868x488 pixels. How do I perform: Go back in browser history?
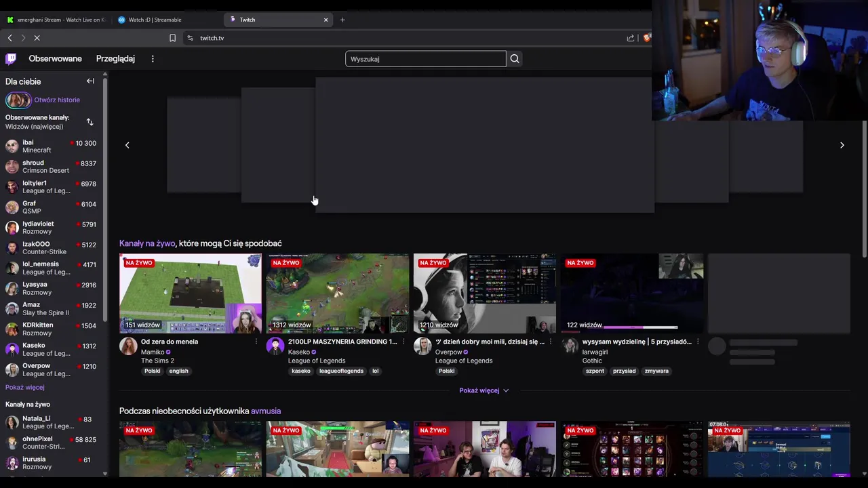pyautogui.click(x=9, y=38)
